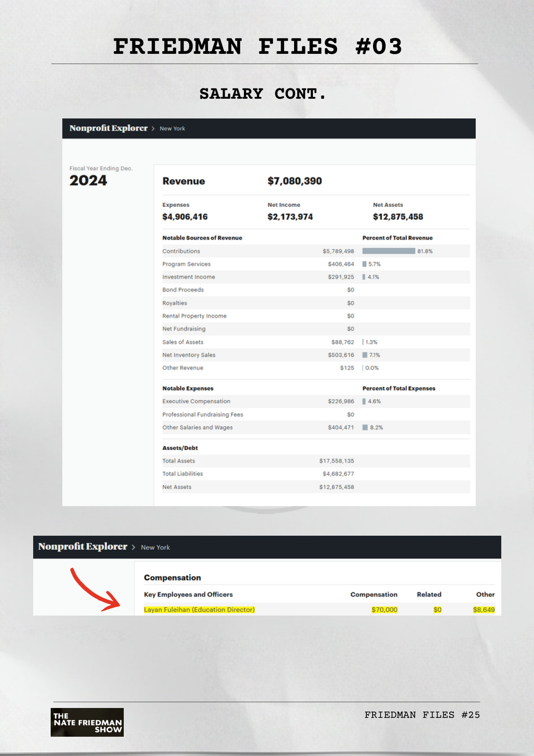Click the 4.6% Executive Compensation percentage
Image resolution: width=534 pixels, height=756 pixels.
tap(374, 402)
